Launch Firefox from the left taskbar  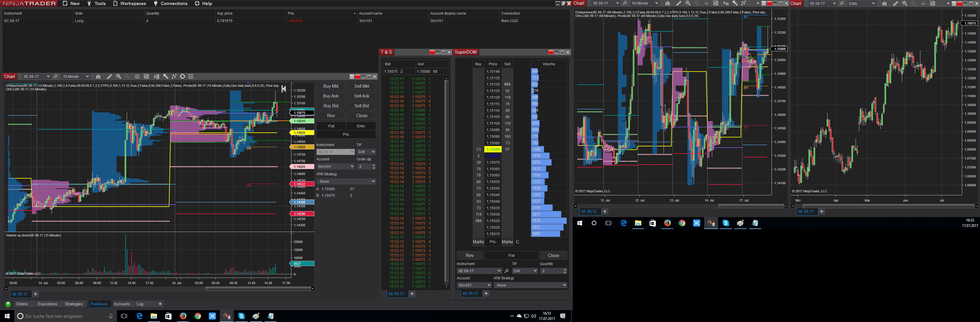click(x=183, y=316)
